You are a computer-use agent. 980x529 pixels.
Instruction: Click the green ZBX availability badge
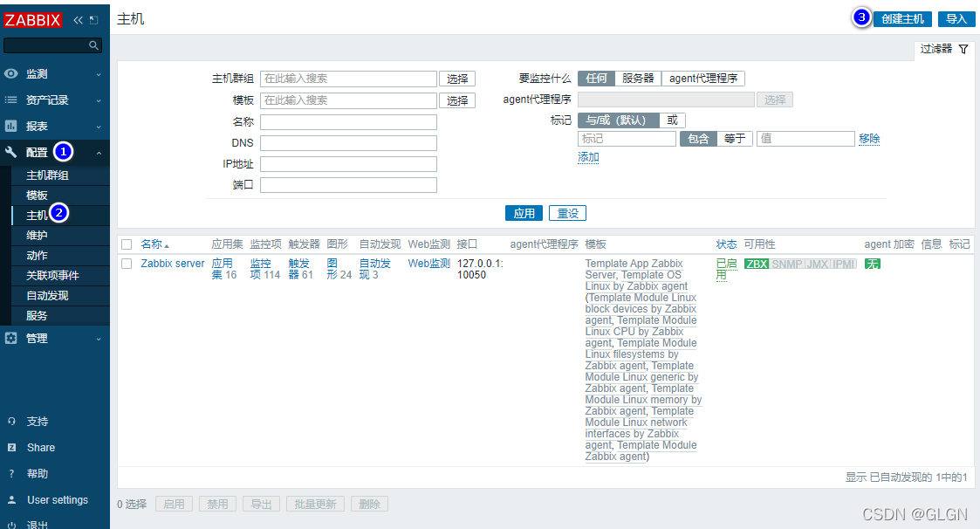click(757, 264)
